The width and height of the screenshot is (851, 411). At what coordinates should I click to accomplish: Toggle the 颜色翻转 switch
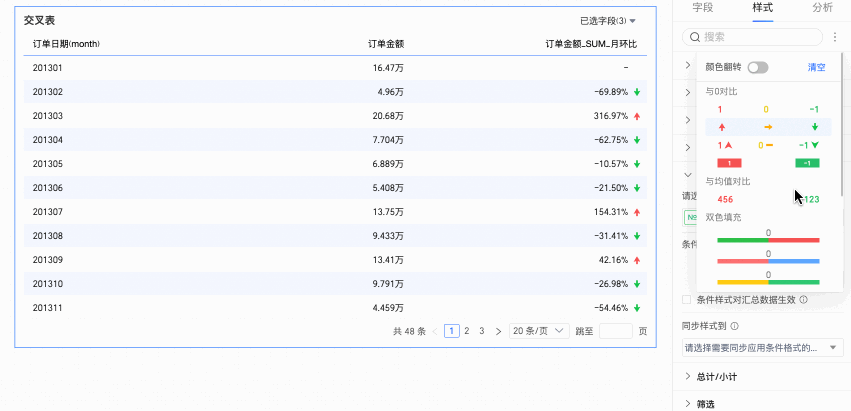[x=758, y=67]
